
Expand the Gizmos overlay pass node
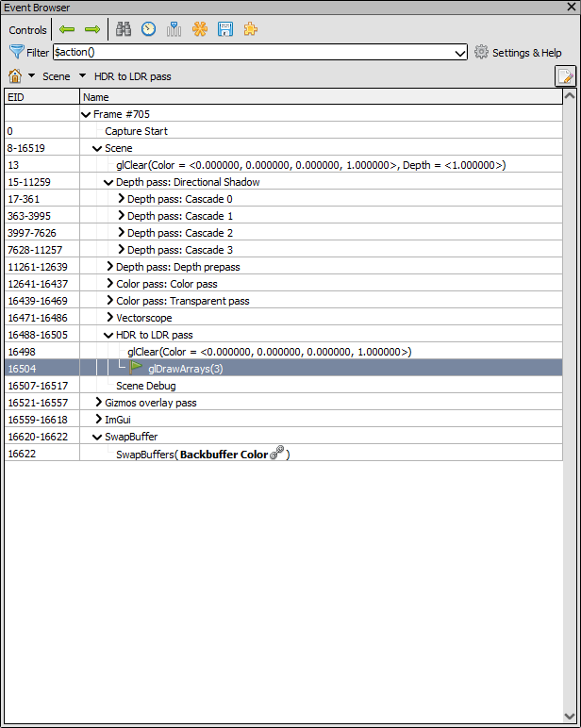pyautogui.click(x=98, y=403)
